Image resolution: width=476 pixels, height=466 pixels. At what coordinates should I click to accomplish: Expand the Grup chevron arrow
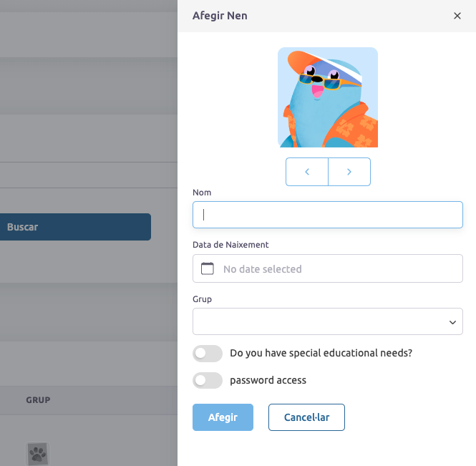click(452, 322)
